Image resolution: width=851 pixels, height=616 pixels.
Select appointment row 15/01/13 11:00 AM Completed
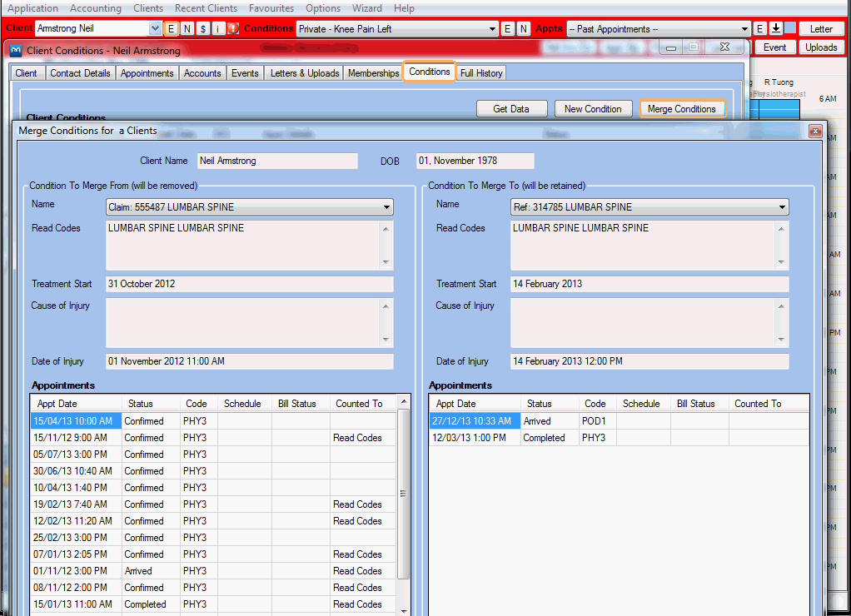coord(213,604)
